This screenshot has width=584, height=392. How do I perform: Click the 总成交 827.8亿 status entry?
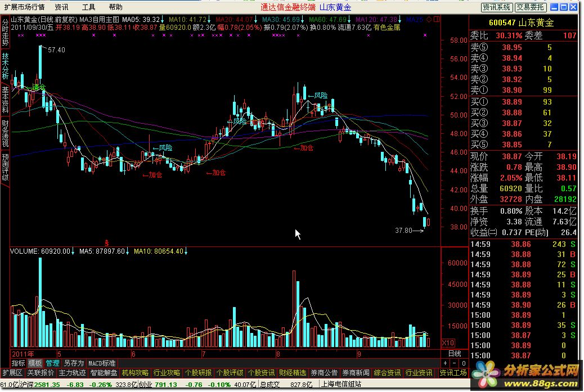(x=286, y=384)
